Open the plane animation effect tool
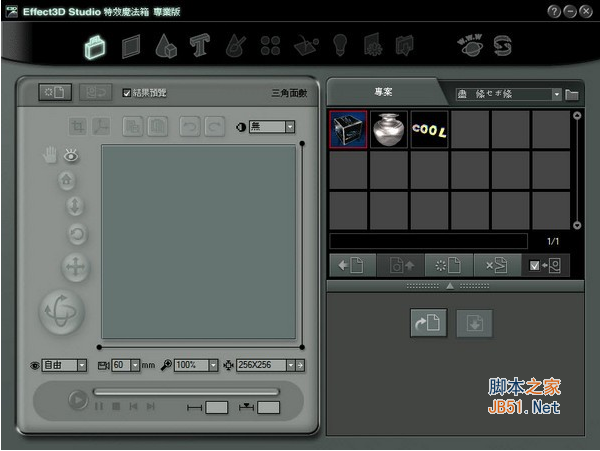The width and height of the screenshot is (600, 451). point(306,46)
